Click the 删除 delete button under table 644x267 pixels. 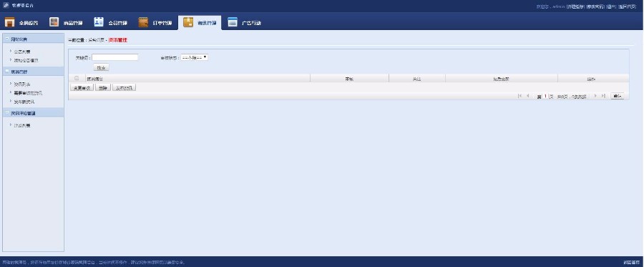102,87
